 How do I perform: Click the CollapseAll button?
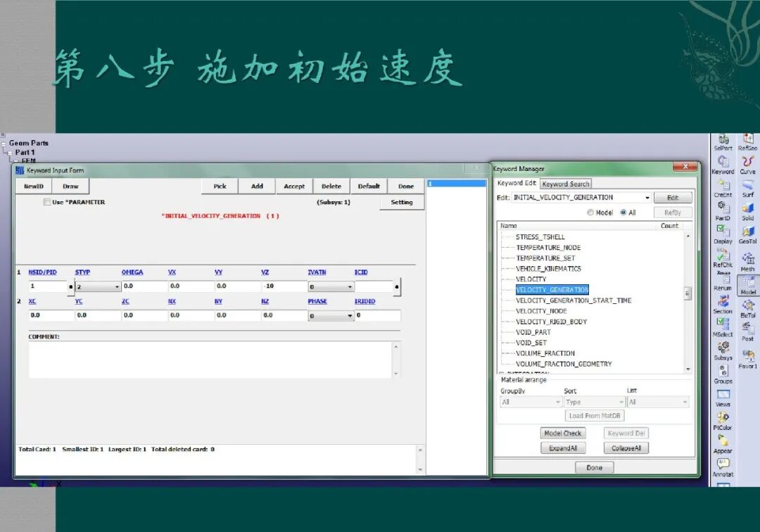pyautogui.click(x=626, y=448)
